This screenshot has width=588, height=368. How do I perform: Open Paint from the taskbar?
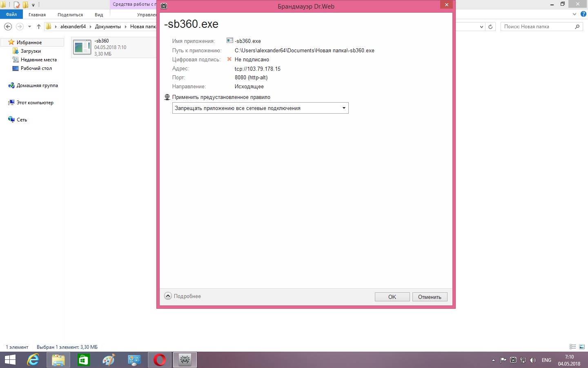109,360
